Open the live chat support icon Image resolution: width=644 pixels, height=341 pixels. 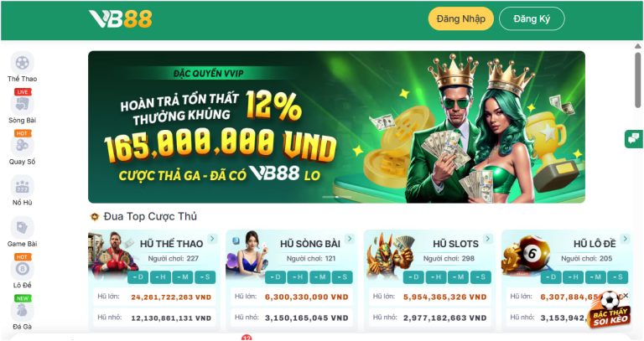(634, 138)
